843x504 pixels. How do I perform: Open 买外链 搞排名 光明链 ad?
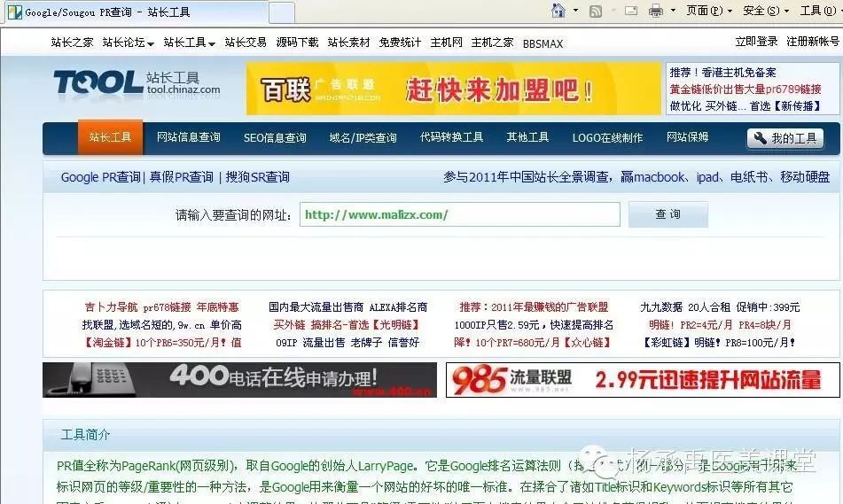point(347,324)
